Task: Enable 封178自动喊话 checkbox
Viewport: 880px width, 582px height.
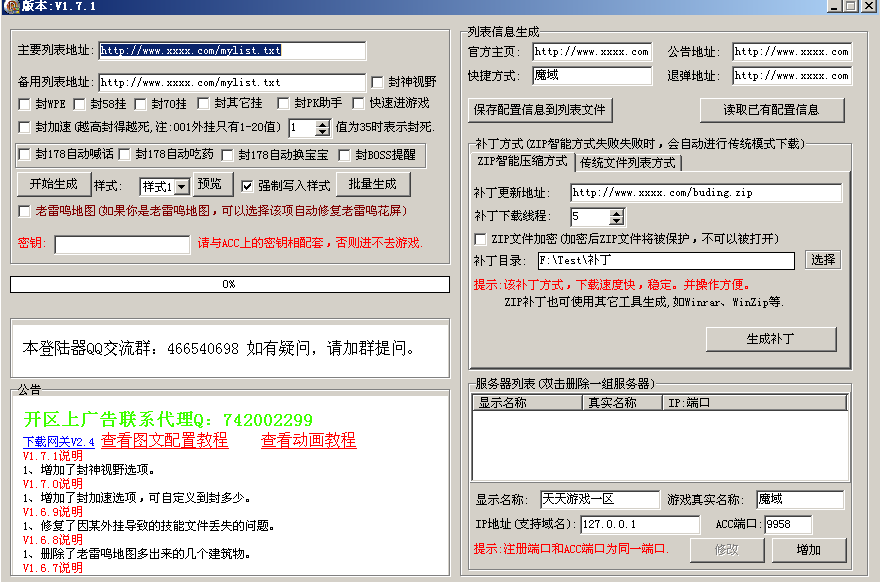Action: pos(24,154)
